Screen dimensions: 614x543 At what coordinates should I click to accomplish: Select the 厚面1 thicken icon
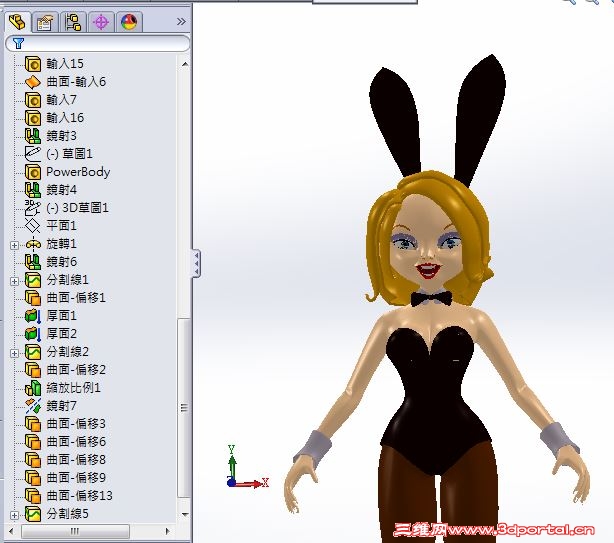click(33, 316)
